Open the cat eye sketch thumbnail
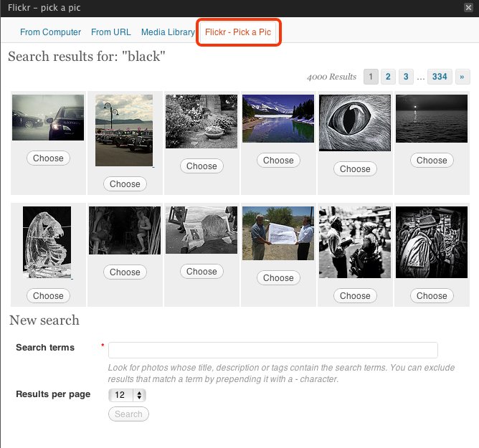The image size is (479, 448). (x=355, y=123)
